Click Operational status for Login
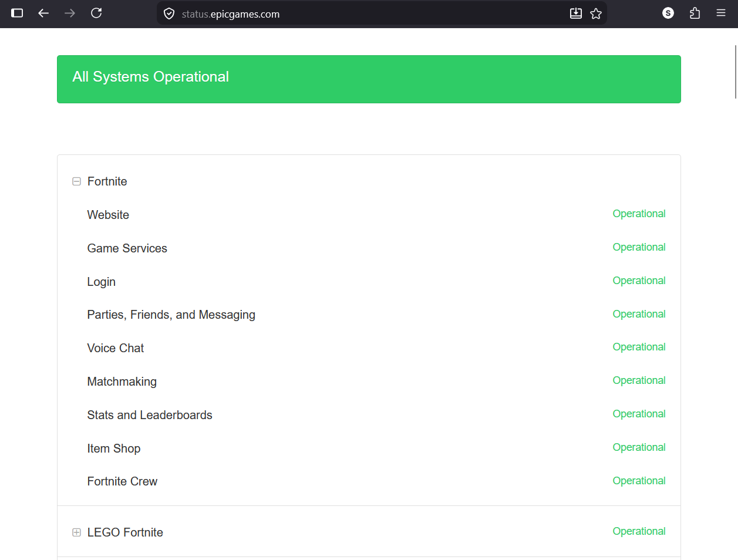 (639, 281)
